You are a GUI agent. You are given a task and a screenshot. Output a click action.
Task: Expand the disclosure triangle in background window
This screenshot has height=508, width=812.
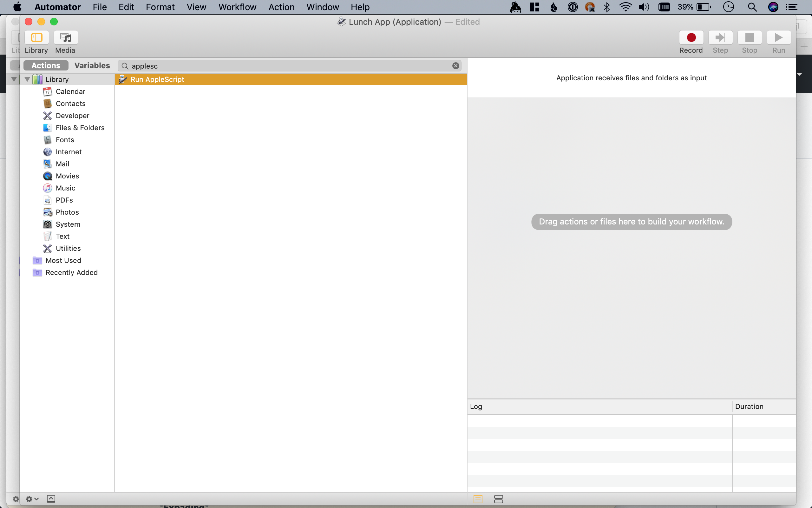click(14, 79)
